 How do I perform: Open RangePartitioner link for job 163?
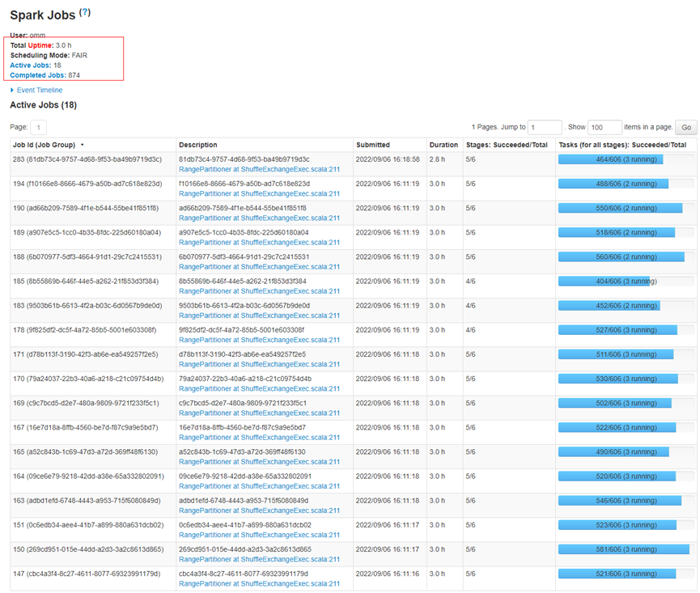(260, 510)
